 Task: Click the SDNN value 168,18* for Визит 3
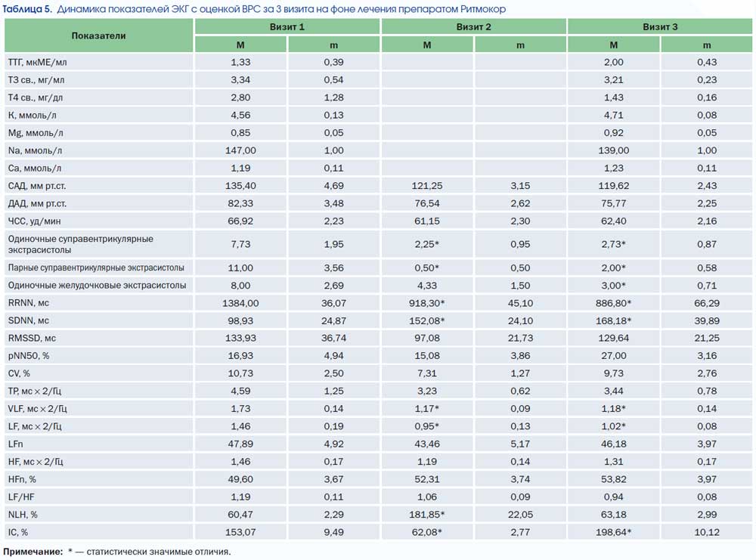pyautogui.click(x=613, y=321)
